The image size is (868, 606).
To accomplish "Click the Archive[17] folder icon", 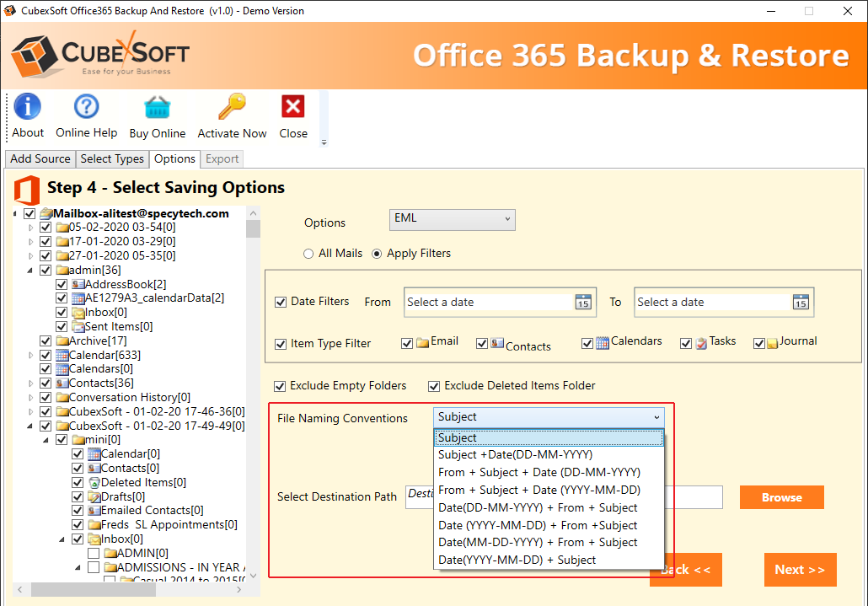I will [x=62, y=341].
